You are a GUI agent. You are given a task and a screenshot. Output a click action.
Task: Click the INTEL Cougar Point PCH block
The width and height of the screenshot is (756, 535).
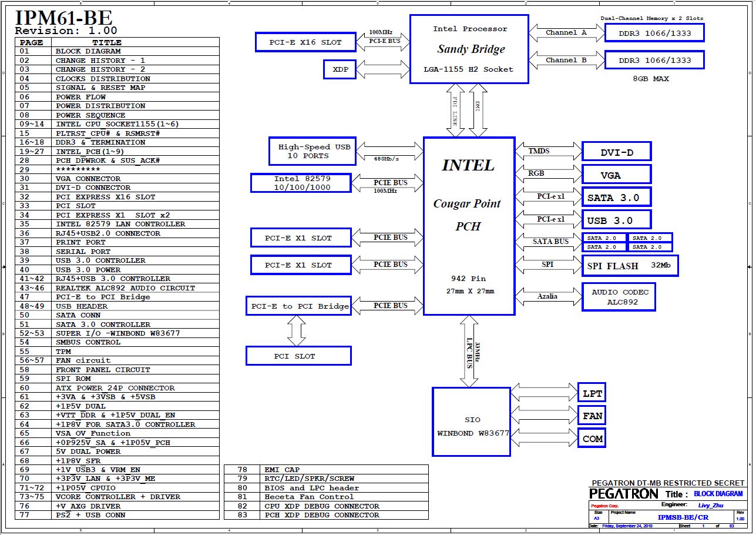pos(469,226)
